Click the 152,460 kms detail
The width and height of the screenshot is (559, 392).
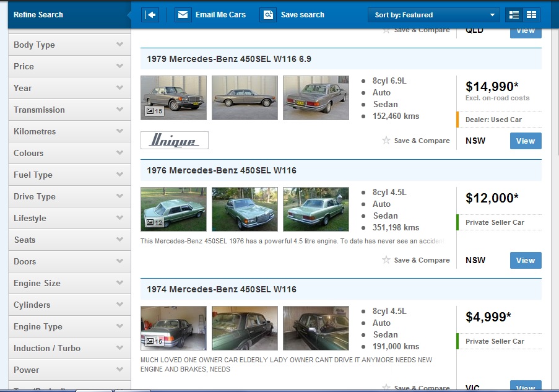point(396,116)
